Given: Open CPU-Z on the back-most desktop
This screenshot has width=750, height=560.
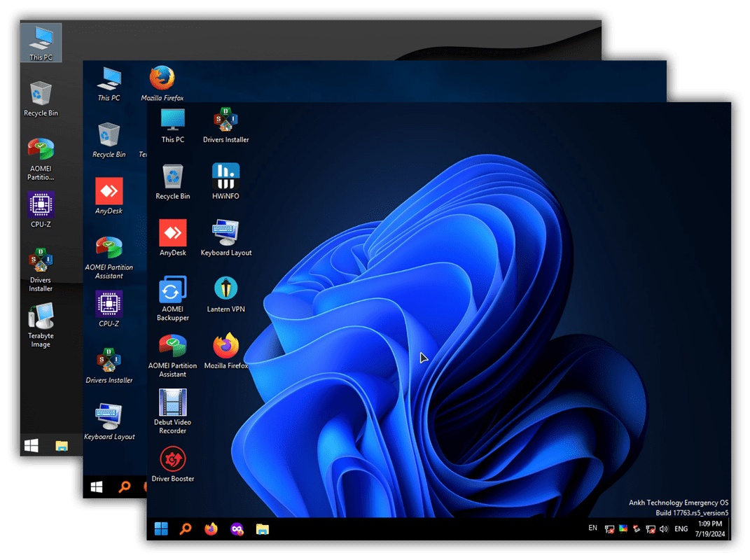Looking at the screenshot, I should click(x=41, y=206).
